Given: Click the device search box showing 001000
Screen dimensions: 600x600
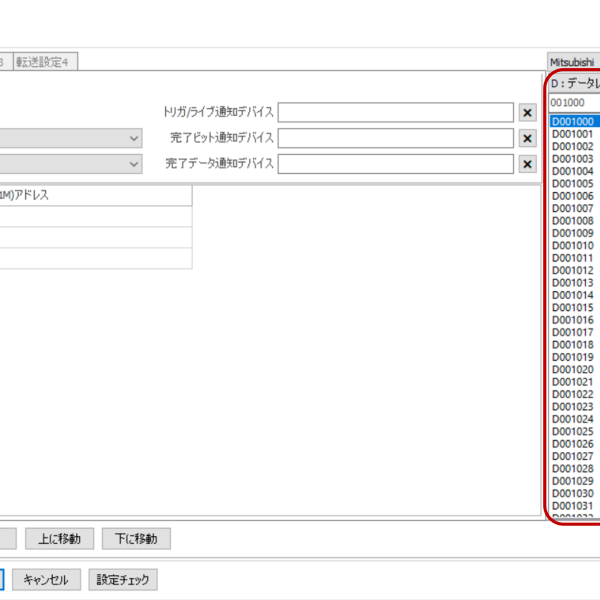Looking at the screenshot, I should (574, 102).
